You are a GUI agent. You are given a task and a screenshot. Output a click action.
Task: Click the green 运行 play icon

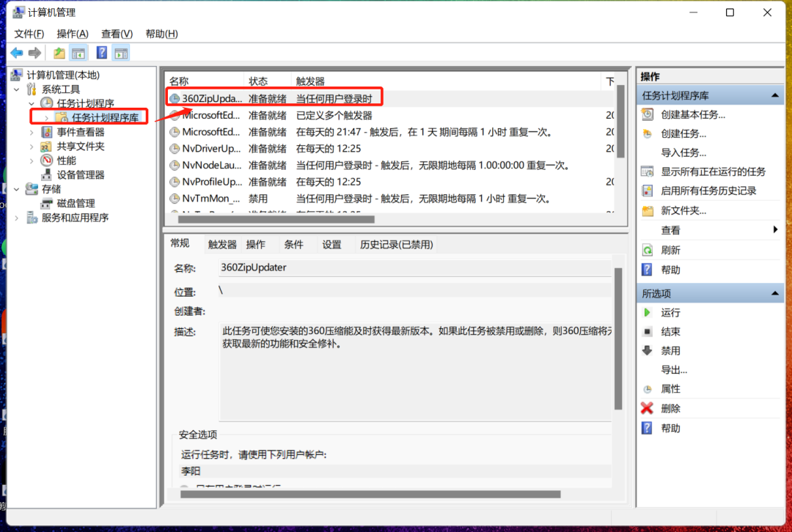[x=647, y=312]
